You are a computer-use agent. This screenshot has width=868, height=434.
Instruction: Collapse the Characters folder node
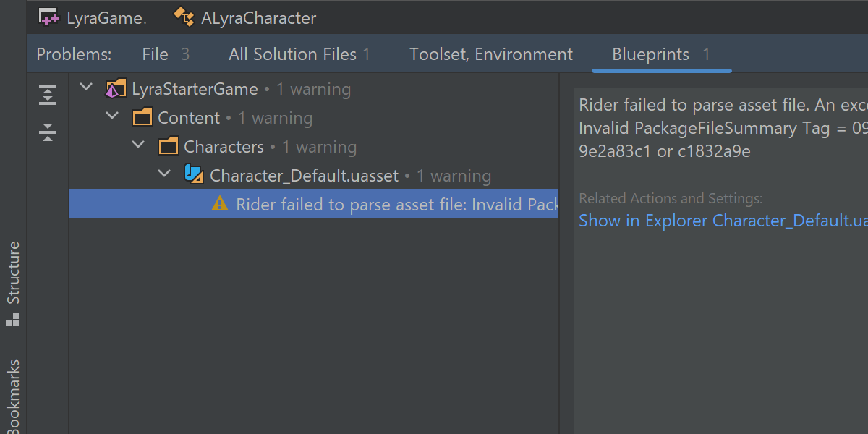point(139,145)
